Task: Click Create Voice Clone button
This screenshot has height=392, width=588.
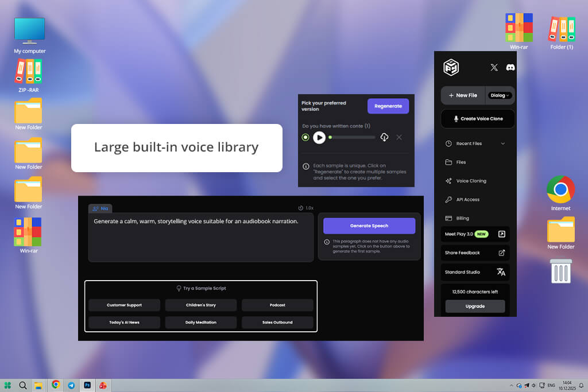Action: click(x=478, y=118)
